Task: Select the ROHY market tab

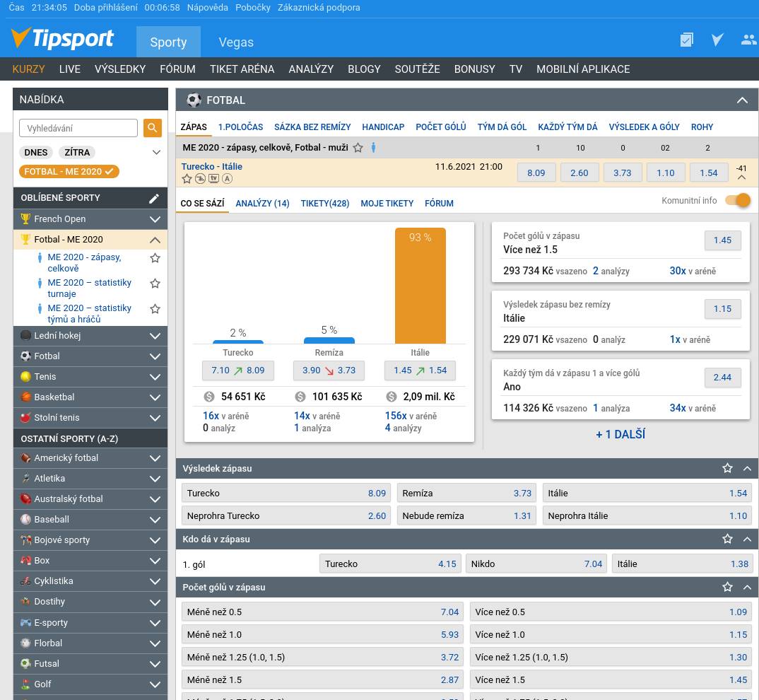Action: [701, 127]
